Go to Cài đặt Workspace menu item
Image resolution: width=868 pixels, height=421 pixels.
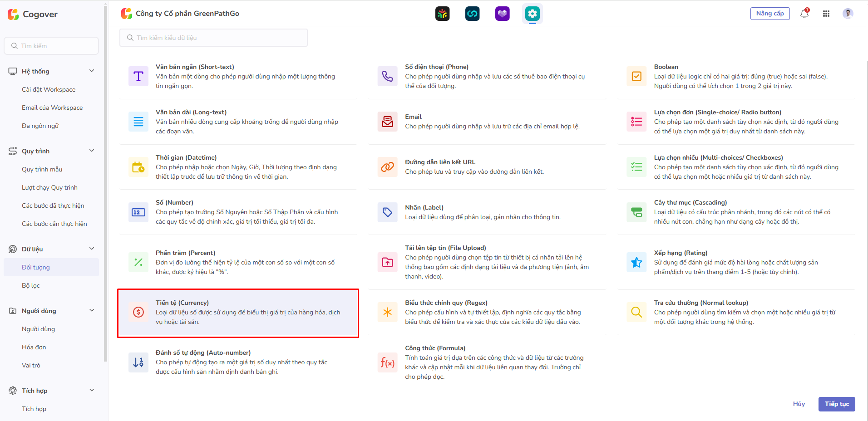[x=49, y=89]
